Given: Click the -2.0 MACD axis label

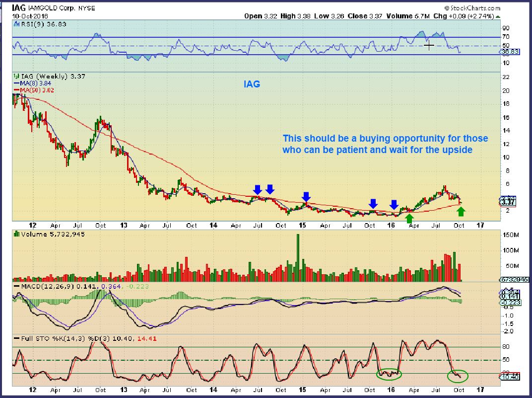Looking at the screenshot, I should [509, 331].
